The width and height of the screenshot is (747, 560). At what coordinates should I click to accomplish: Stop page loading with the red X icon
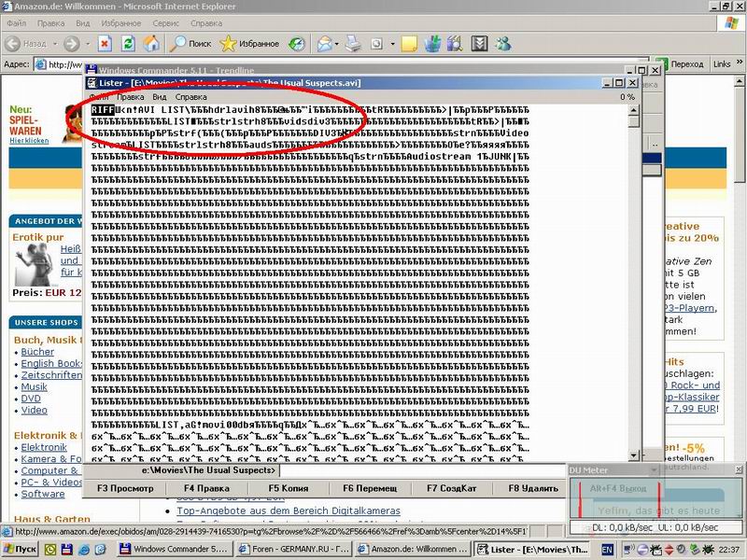click(105, 44)
